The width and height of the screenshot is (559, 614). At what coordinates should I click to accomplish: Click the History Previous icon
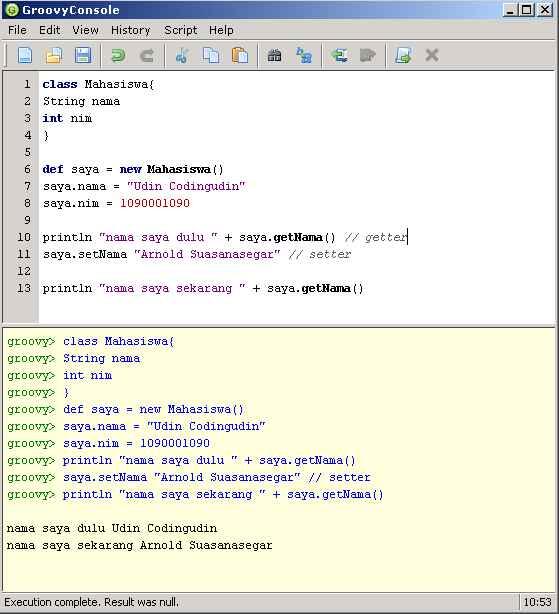pyautogui.click(x=339, y=55)
